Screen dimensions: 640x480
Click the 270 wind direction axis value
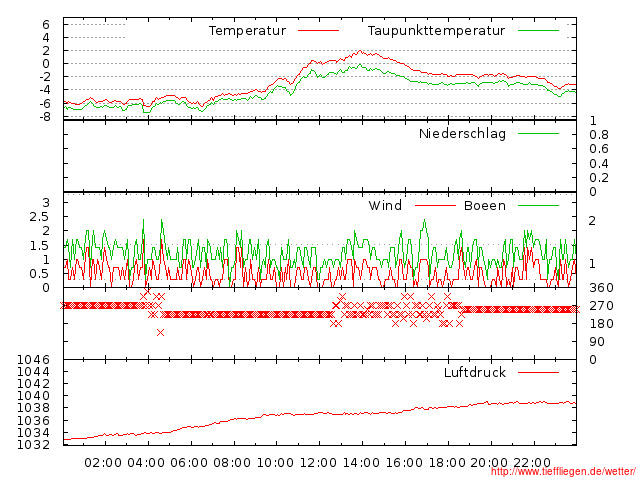(x=601, y=306)
